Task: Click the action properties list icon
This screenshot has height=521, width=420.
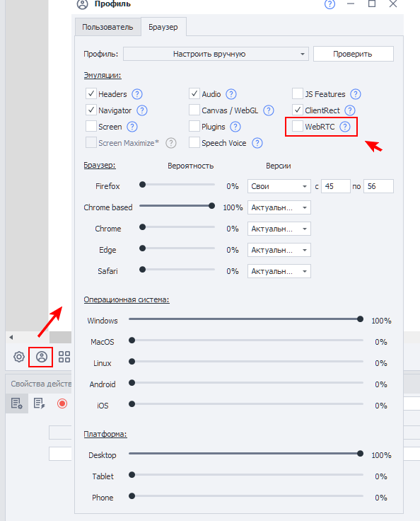Action: [16, 403]
